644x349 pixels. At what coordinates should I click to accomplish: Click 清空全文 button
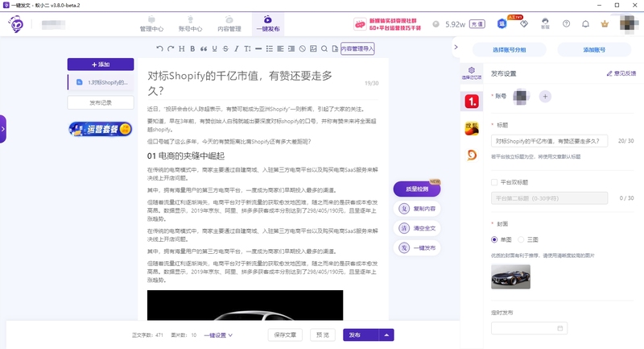pos(417,228)
